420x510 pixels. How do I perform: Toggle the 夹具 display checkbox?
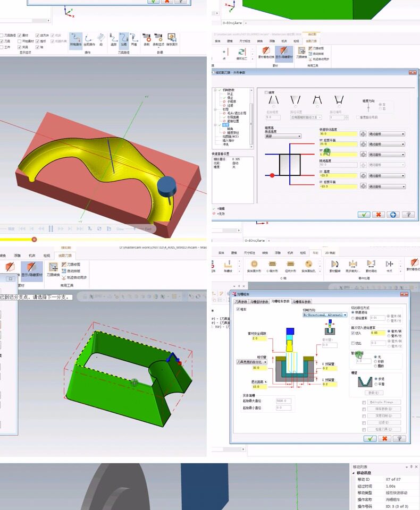coord(20,47)
